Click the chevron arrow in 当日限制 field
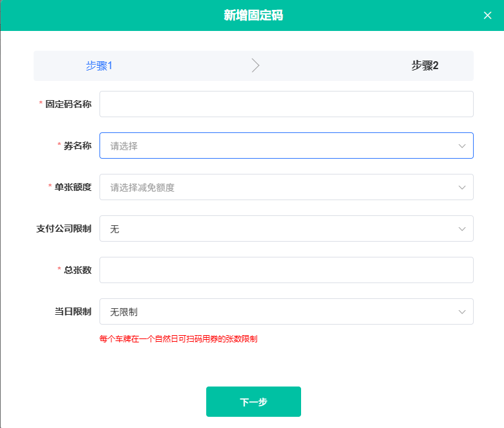Viewport: 504px width, 428px height. [x=462, y=311]
